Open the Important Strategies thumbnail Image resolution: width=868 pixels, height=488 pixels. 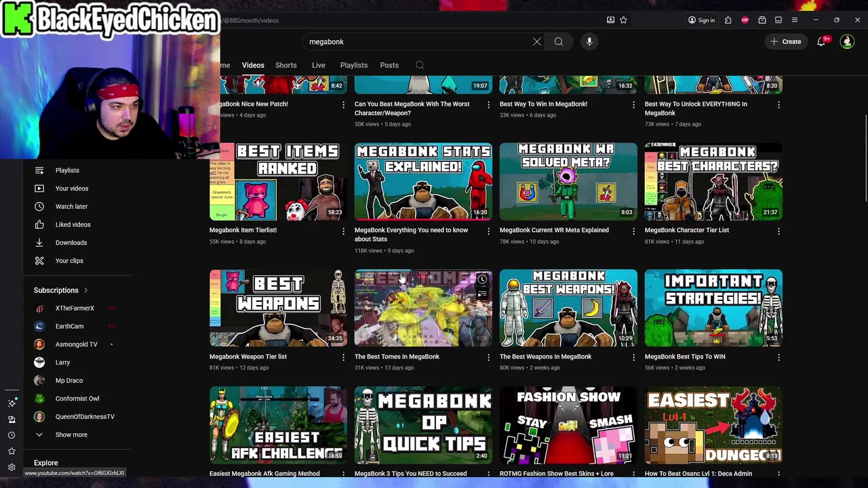[x=713, y=308]
